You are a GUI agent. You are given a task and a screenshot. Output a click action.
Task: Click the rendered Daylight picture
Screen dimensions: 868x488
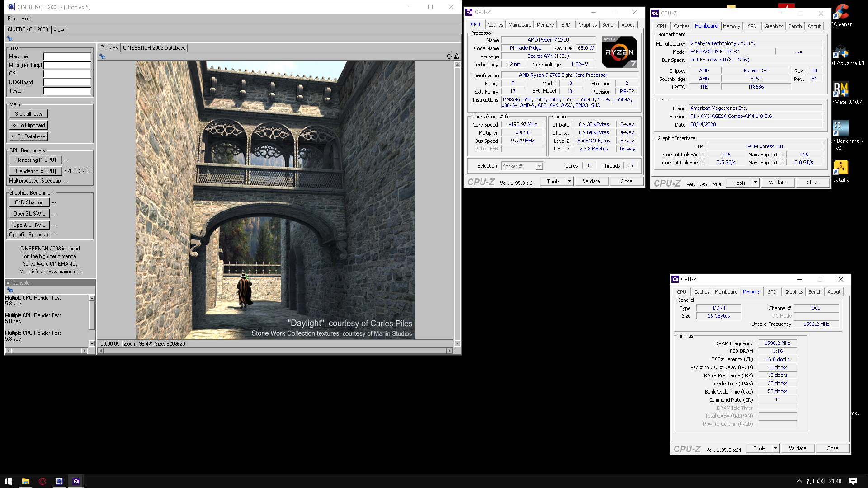(275, 200)
